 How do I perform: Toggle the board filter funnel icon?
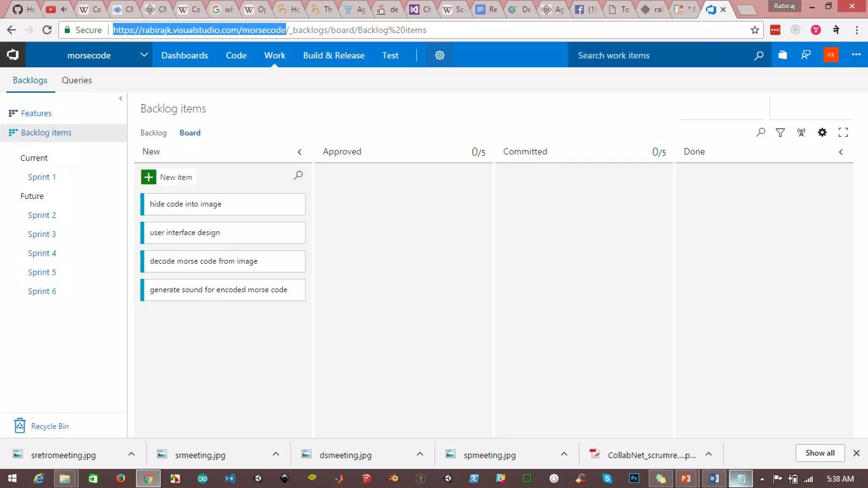(x=780, y=133)
